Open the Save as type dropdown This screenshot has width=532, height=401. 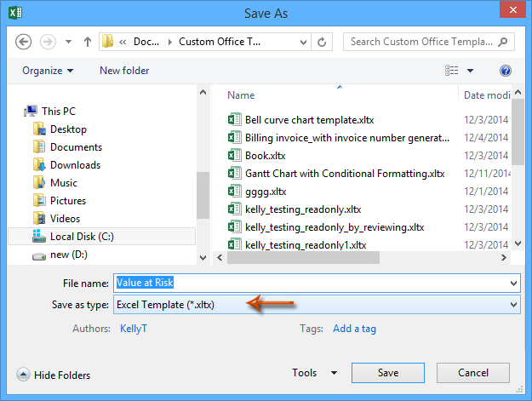pyautogui.click(x=512, y=304)
